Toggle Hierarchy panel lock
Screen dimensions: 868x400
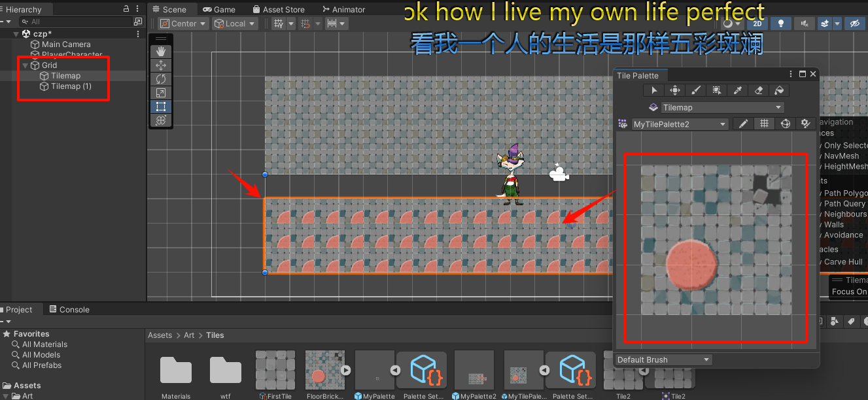126,9
